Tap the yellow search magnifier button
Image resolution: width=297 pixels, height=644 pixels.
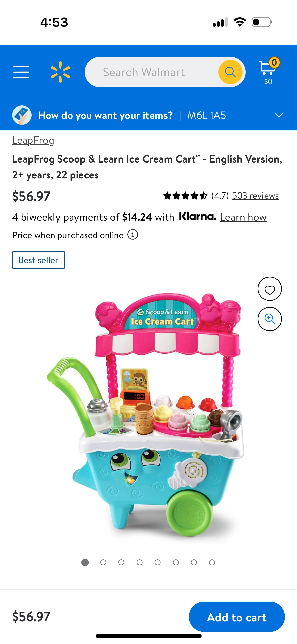230,72
